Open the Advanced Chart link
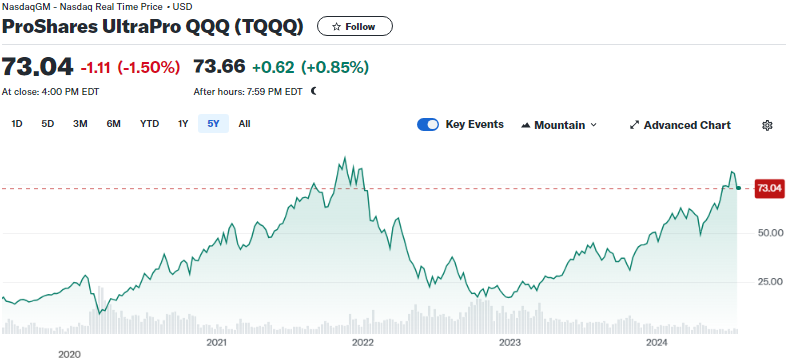The height and width of the screenshot is (360, 787). tap(680, 125)
